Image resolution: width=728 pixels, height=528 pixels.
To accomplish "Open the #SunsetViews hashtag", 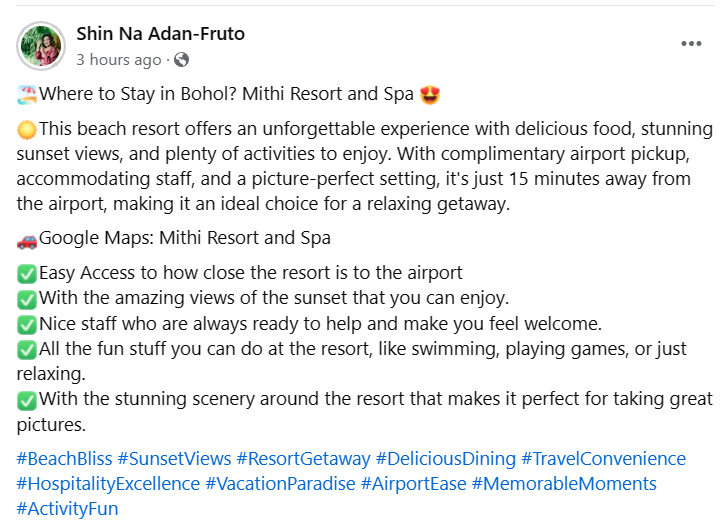I will pyautogui.click(x=174, y=459).
